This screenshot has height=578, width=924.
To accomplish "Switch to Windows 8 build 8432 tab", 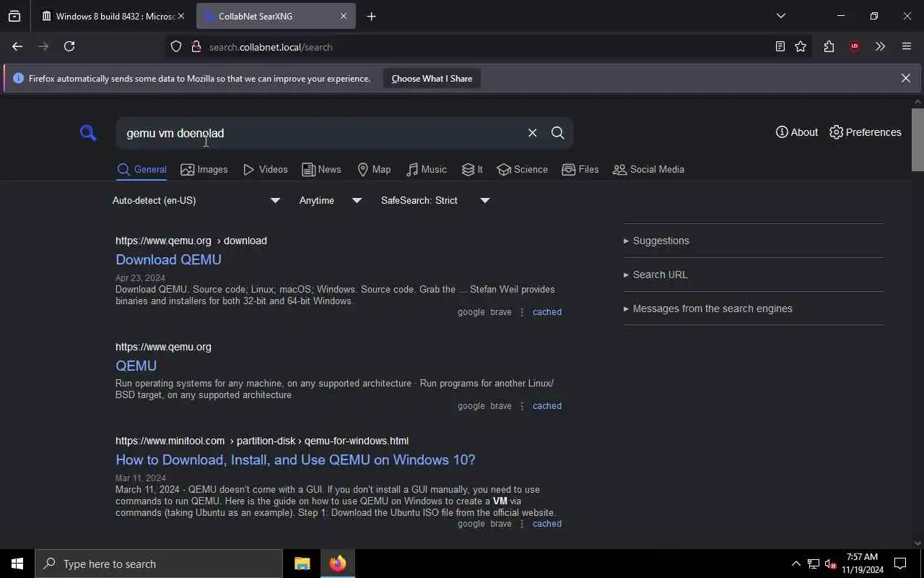I will 108,16.
